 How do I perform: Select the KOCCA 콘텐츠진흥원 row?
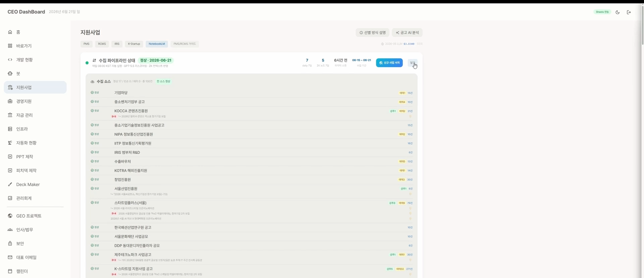tap(252, 113)
